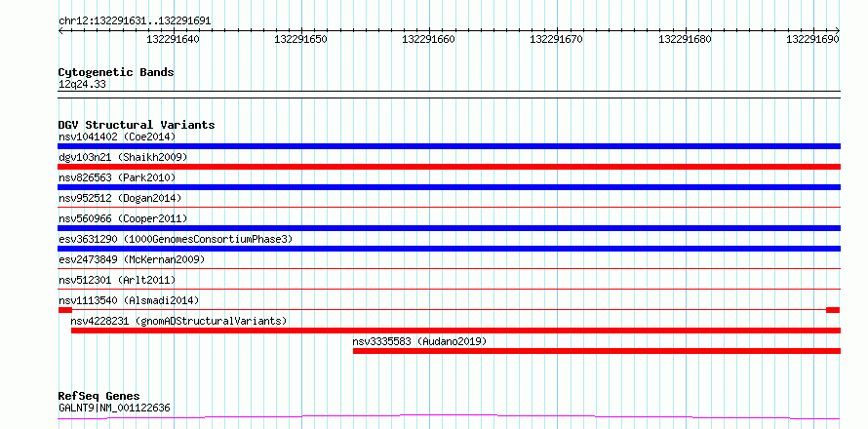
Task: Click the red bar of nsv4228231
Action: pos(455,331)
